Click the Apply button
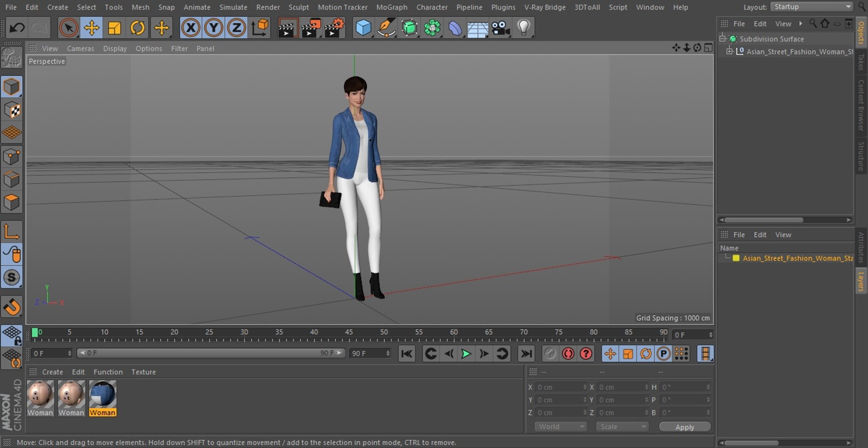This screenshot has width=868, height=448. 685,427
